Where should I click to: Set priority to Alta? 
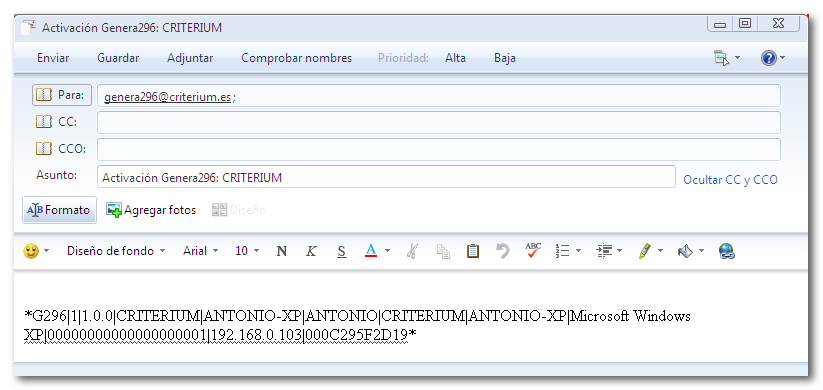tap(455, 58)
